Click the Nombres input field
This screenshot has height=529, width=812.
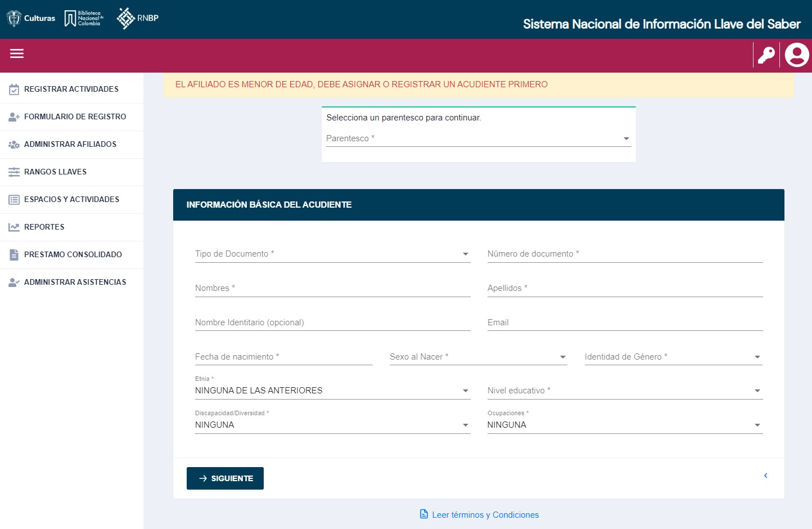pos(332,288)
